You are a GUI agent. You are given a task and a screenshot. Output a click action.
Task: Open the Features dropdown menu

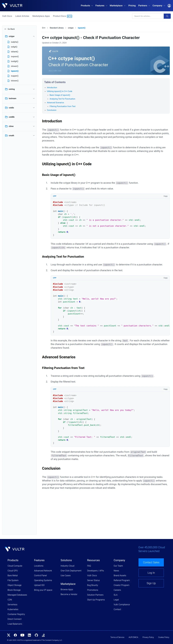click(101, 6)
